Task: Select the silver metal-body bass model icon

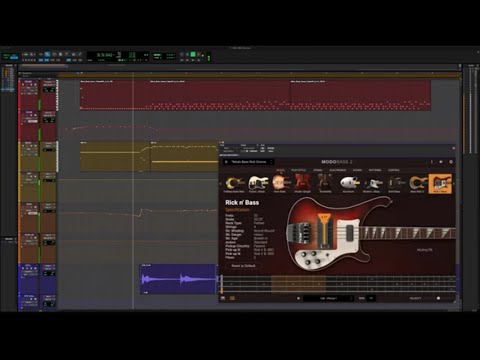Action: (x=349, y=183)
